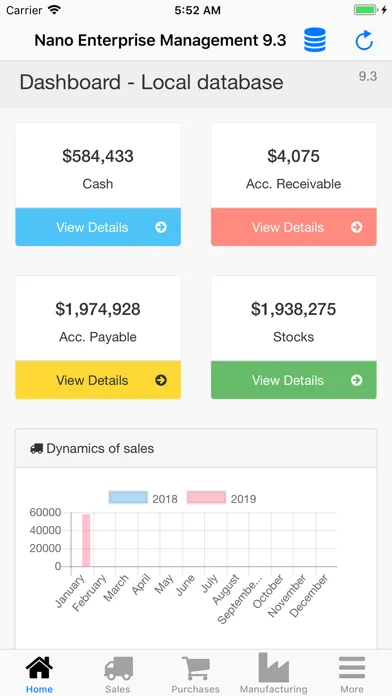The height and width of the screenshot is (696, 392).
Task: Click the Carrier status text
Action: point(25,10)
